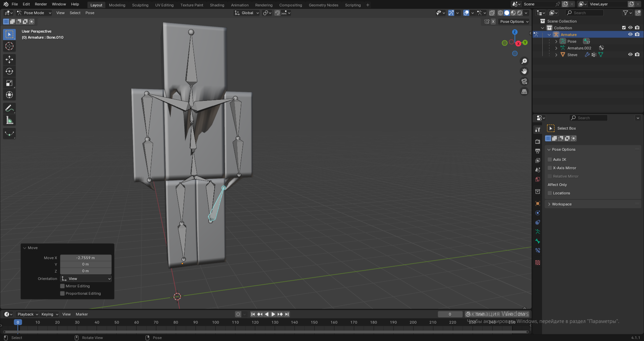Open the File menu
The height and width of the screenshot is (341, 644).
[x=15, y=4]
